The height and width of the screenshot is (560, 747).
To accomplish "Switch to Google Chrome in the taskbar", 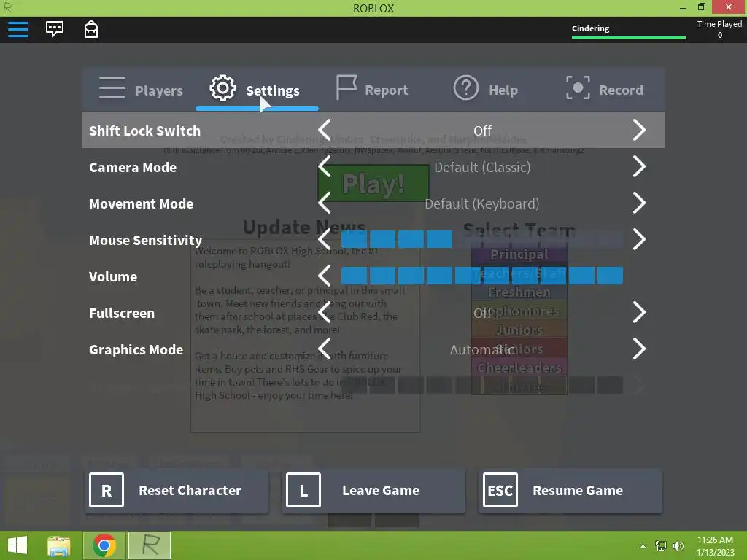I will [x=104, y=545].
